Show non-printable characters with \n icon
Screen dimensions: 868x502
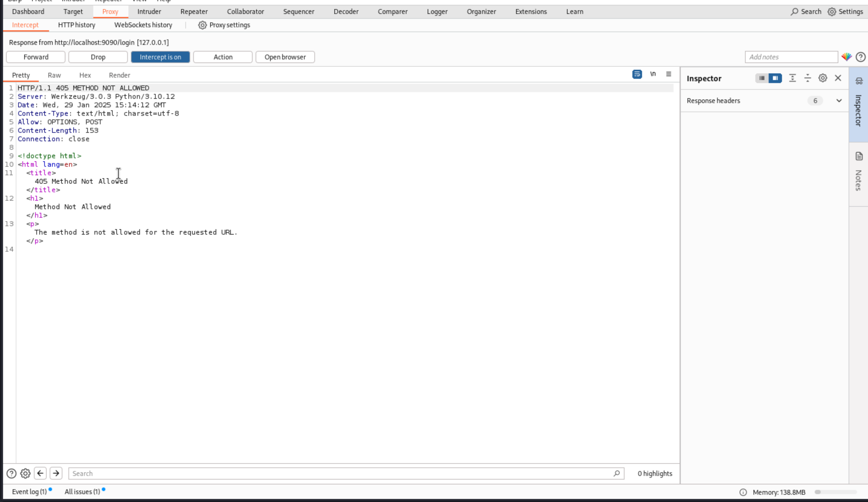653,74
